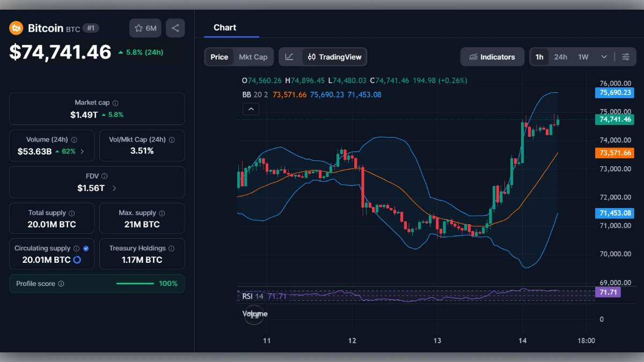644x362 pixels.
Task: Select the line chart style icon
Action: pos(290,56)
